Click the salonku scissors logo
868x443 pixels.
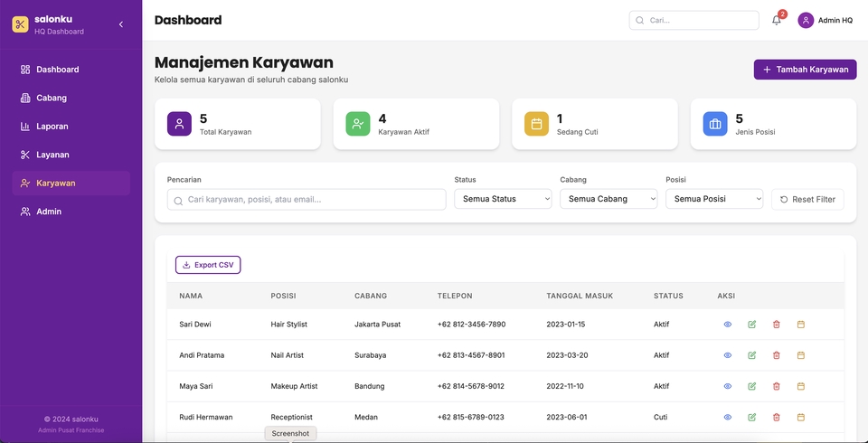click(x=20, y=24)
